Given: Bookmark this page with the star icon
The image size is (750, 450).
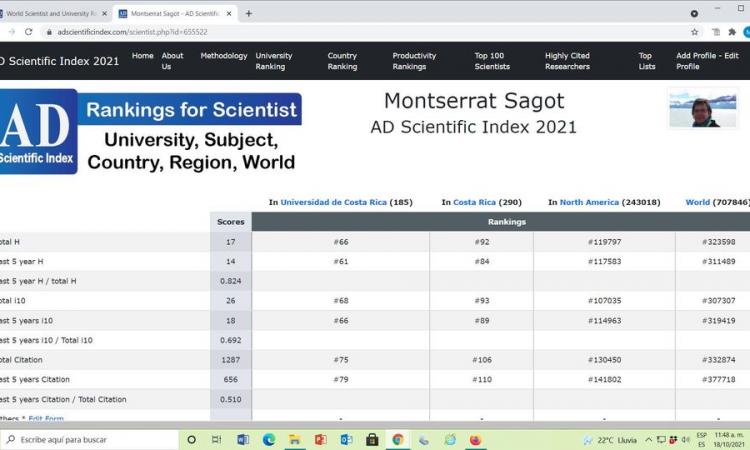Looking at the screenshot, I should 695,32.
